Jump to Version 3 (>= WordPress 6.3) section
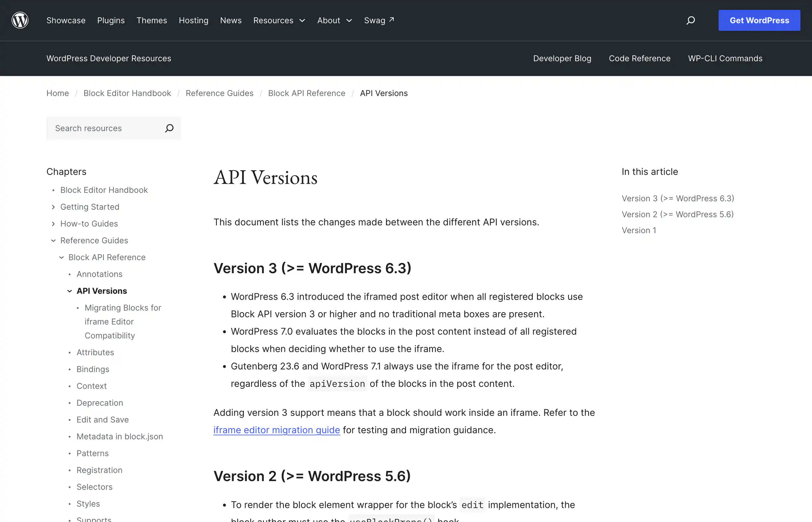812x522 pixels. pos(678,198)
